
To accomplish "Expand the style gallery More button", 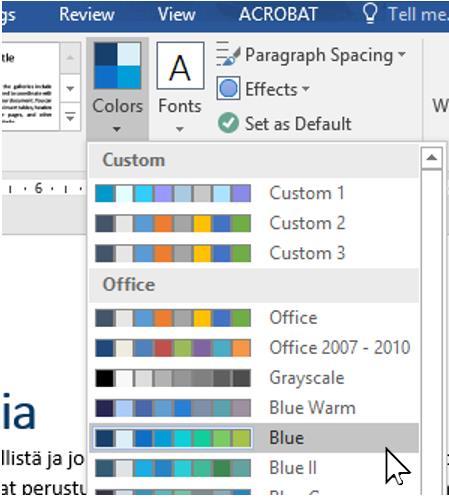I will coord(70,117).
